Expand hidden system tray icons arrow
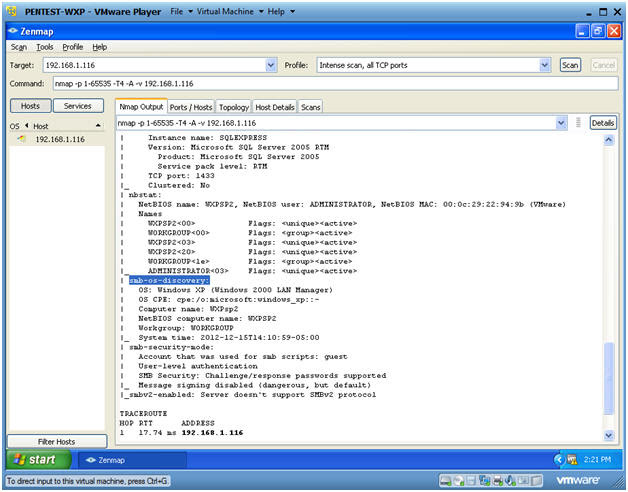This screenshot has height=492, width=628. click(x=559, y=460)
